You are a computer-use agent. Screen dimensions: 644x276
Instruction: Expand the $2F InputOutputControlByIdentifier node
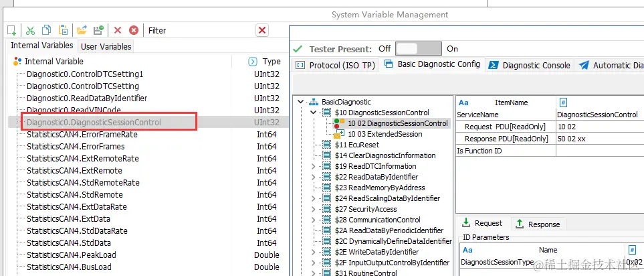pyautogui.click(x=314, y=263)
